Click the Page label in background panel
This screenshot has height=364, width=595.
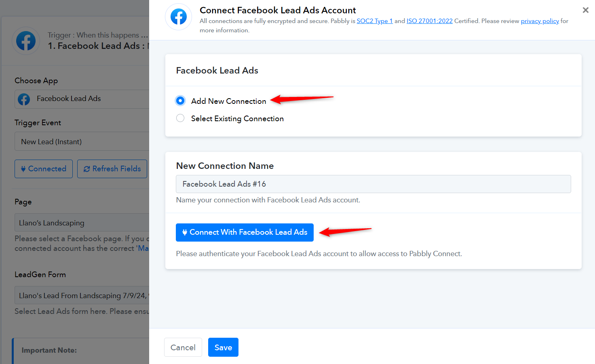pyautogui.click(x=23, y=202)
